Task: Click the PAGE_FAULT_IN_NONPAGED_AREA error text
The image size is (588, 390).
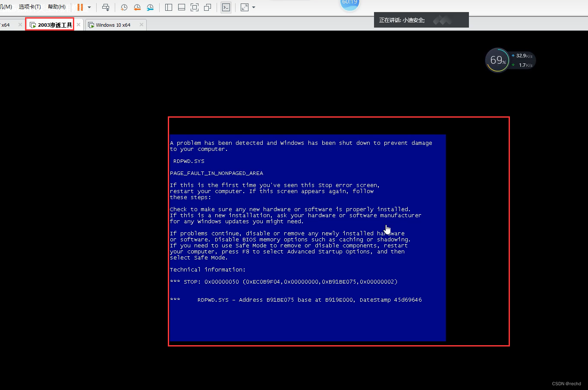Action: pyautogui.click(x=217, y=173)
